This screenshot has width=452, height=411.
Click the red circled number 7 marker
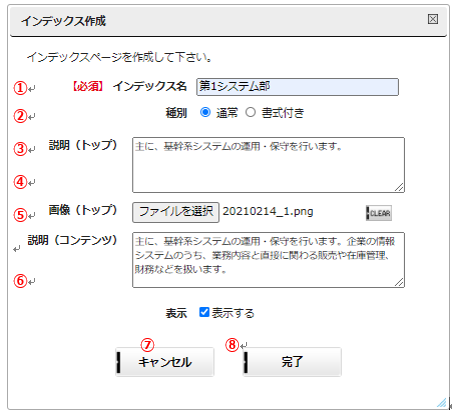147,345
